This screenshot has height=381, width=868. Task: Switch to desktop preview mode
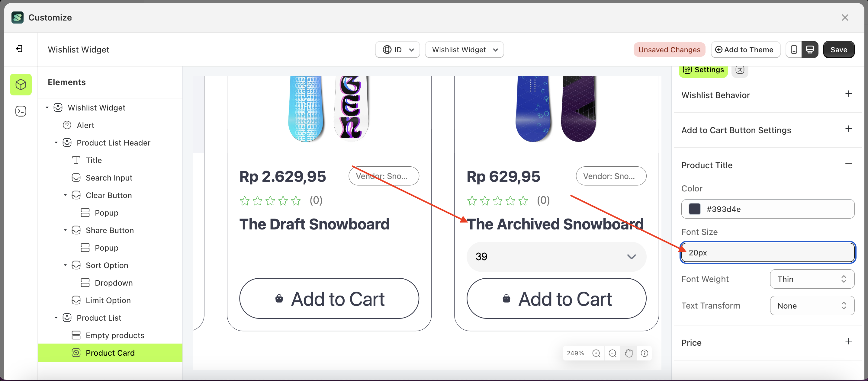(810, 50)
